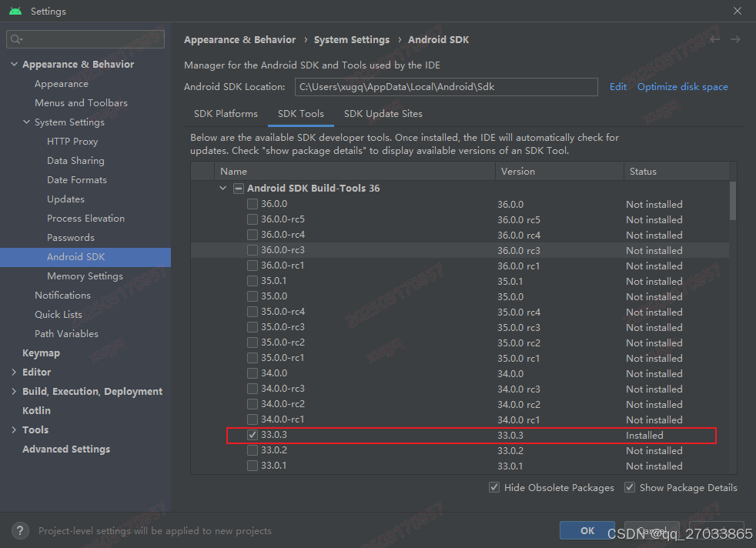The height and width of the screenshot is (548, 756).
Task: Uncheck Hide Obsolete Packages
Action: (x=493, y=487)
